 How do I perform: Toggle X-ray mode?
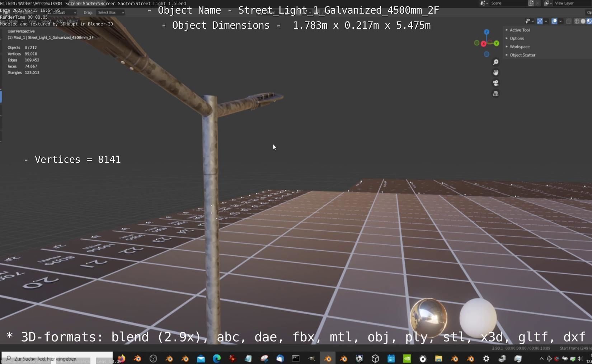click(x=569, y=21)
